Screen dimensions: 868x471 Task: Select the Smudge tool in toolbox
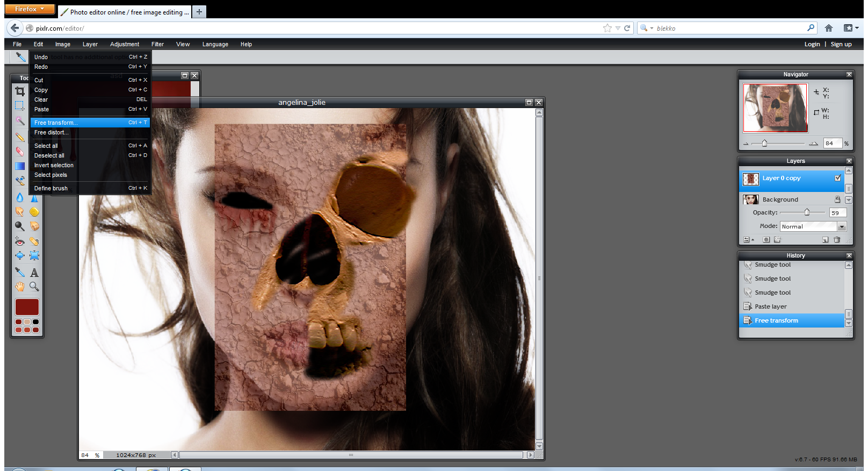click(x=20, y=212)
